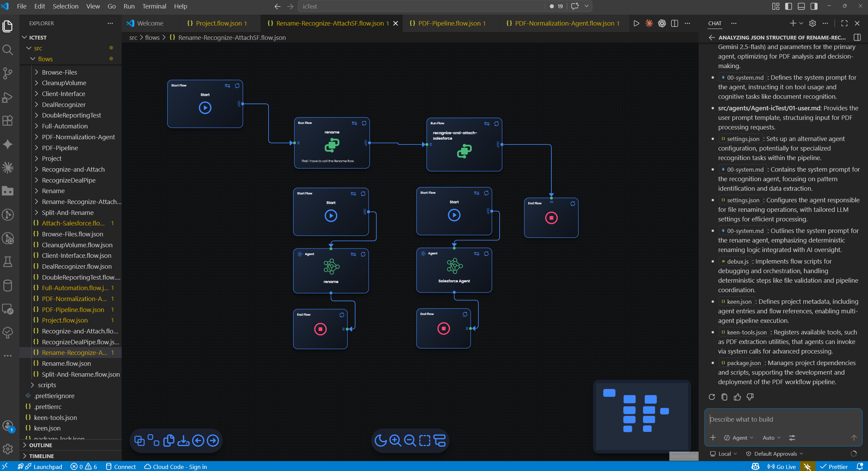Click the group overlapping-squares icon on canvas toolbar

[139, 441]
